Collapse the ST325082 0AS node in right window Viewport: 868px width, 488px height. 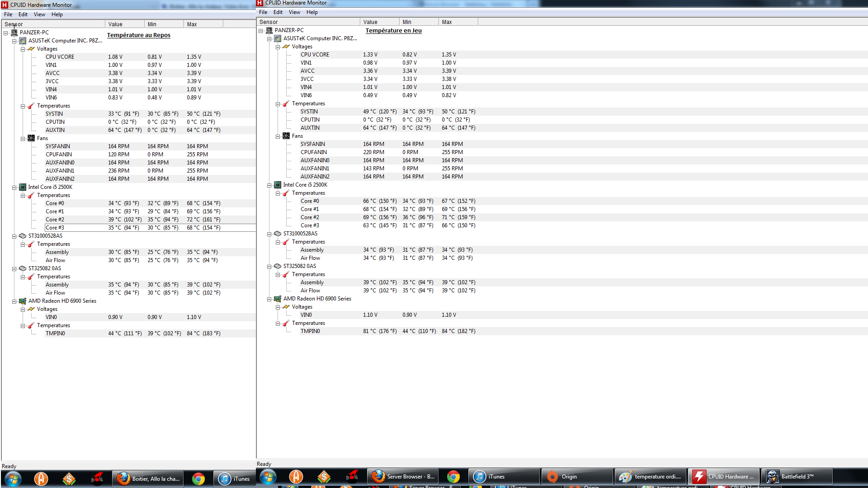pos(269,267)
